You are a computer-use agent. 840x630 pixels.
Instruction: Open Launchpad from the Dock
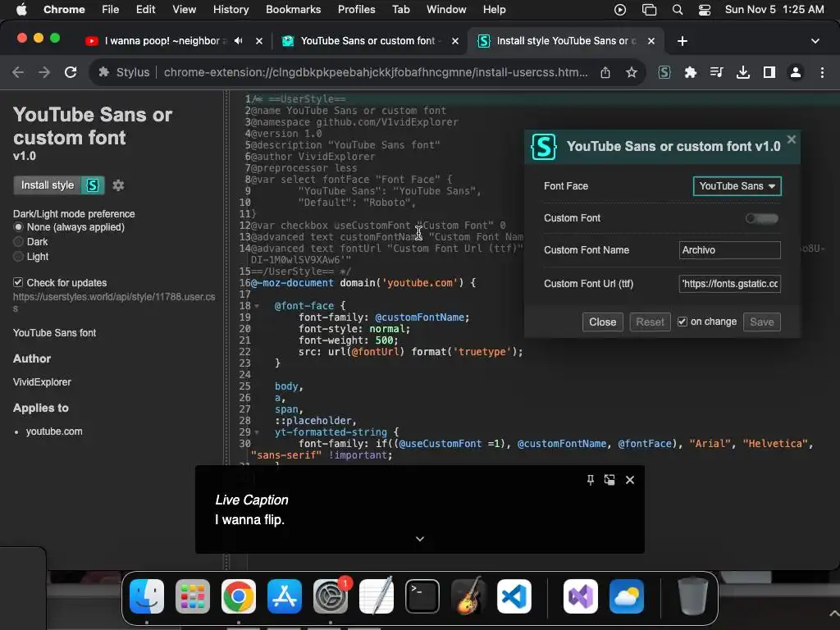point(193,596)
